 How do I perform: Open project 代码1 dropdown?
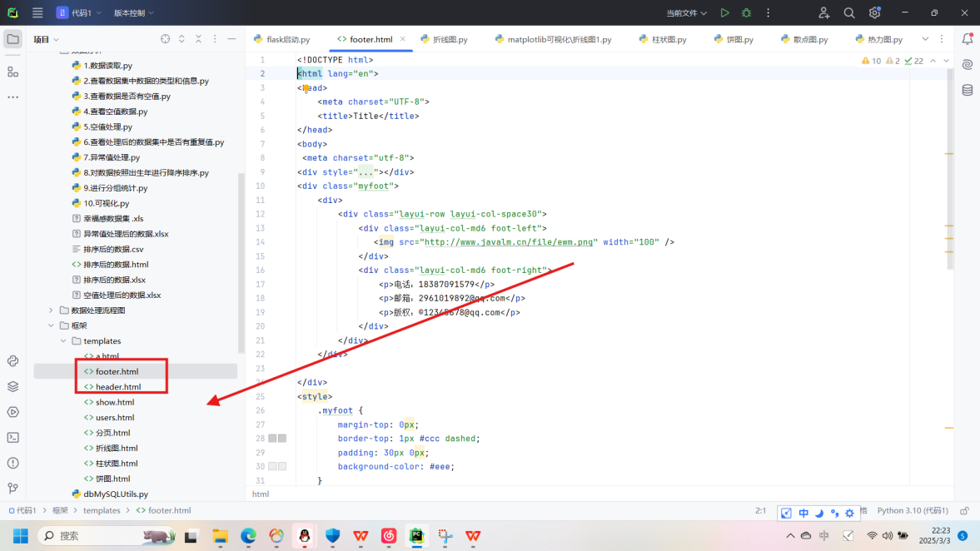[79, 12]
